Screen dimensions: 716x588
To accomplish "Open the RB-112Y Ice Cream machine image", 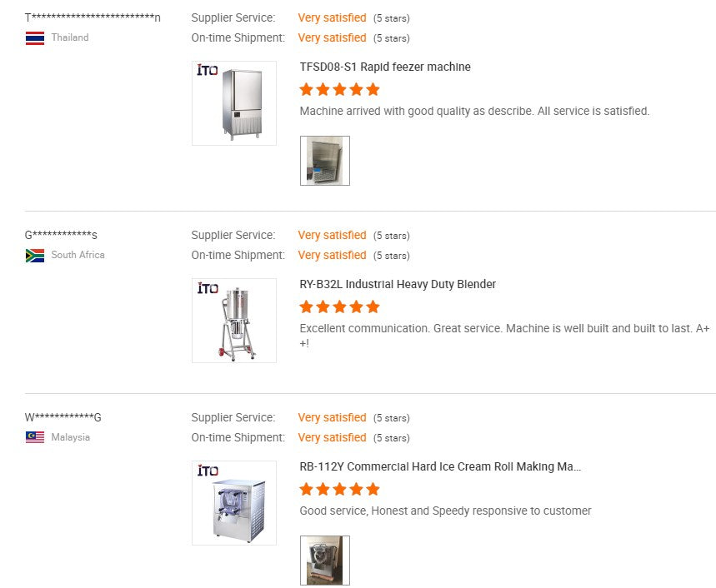I will [234, 503].
